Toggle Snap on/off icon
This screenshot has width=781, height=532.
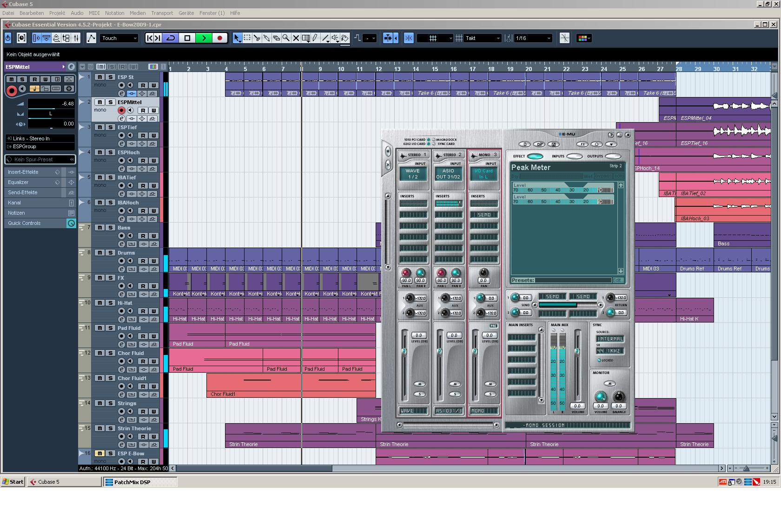(x=409, y=38)
